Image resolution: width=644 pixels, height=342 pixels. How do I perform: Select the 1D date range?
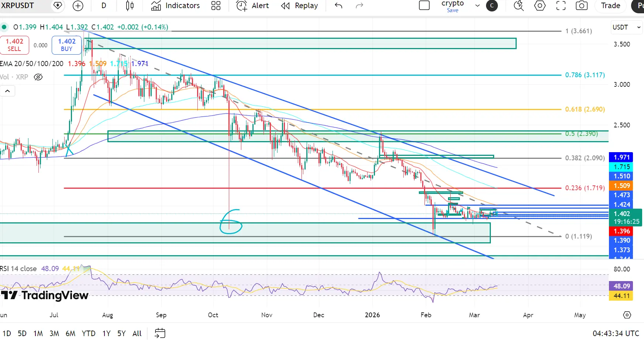[x=7, y=334]
